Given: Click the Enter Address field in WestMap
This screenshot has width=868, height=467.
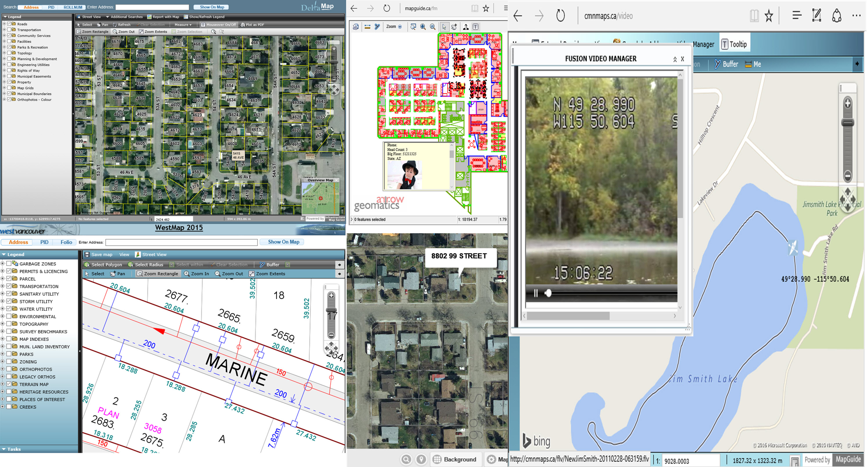Looking at the screenshot, I should point(182,242).
